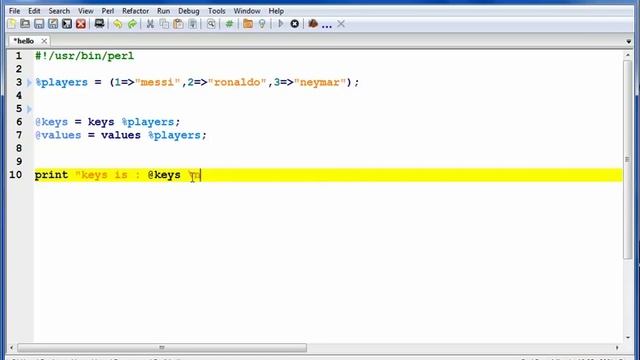Click the horizontal scrollbar thumb
The height and width of the screenshot is (360, 640).
point(162,348)
